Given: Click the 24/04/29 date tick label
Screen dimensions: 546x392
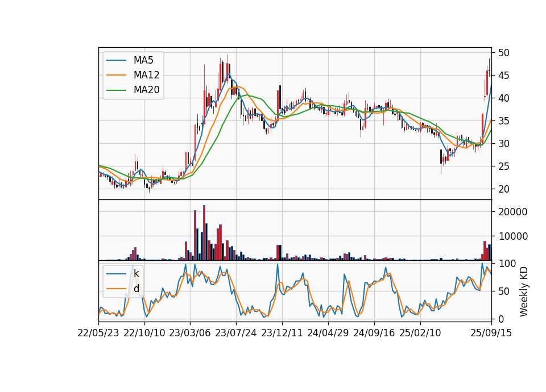Looking at the screenshot, I should click(328, 333).
